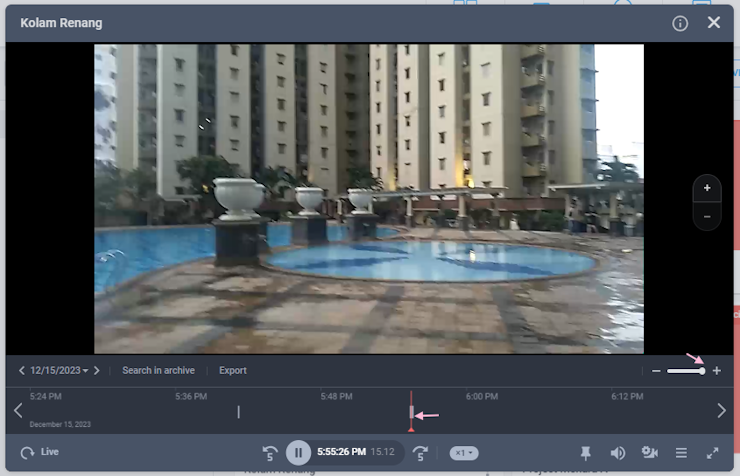Close the Kolam Renang player window
Screen dimensions: 740x476
(714, 22)
